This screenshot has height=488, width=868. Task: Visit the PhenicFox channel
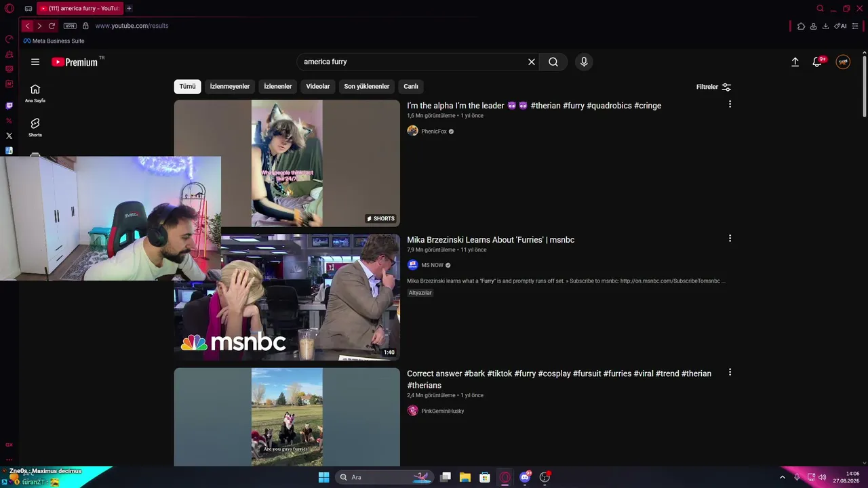434,131
